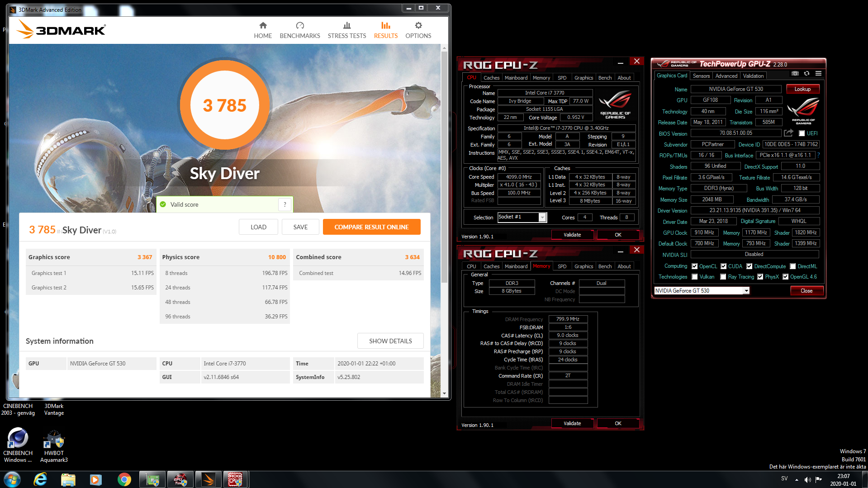Click the GPU Name field in GPU-Z
The height and width of the screenshot is (488, 868).
pos(736,89)
